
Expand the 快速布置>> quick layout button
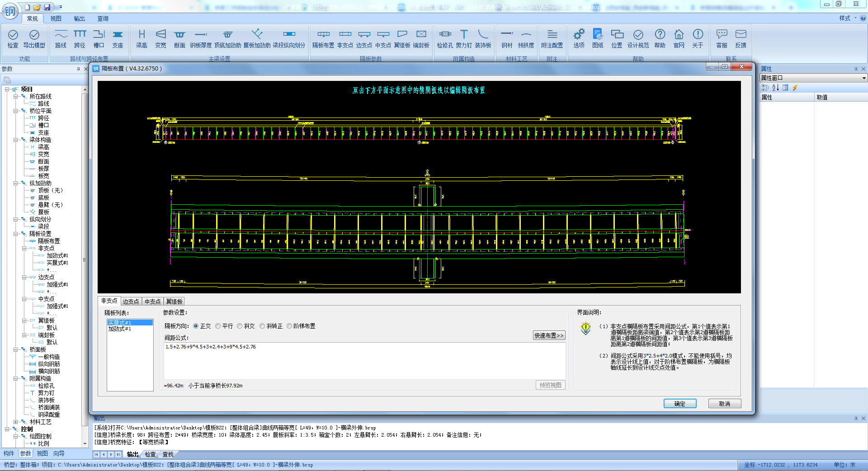549,335
